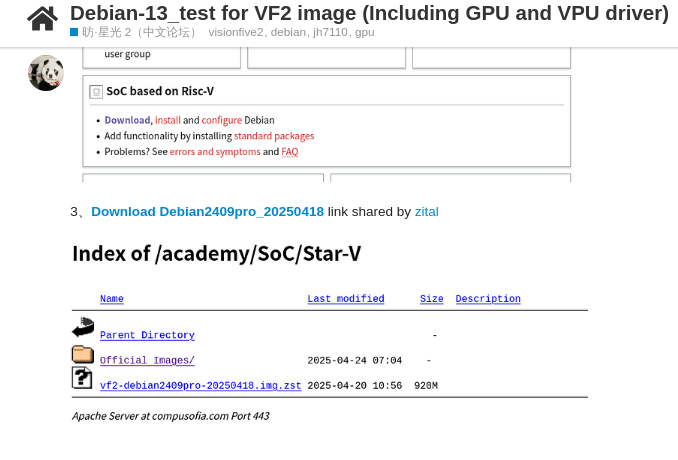
Task: Sort listing by Last modified column
Action: [x=346, y=299]
